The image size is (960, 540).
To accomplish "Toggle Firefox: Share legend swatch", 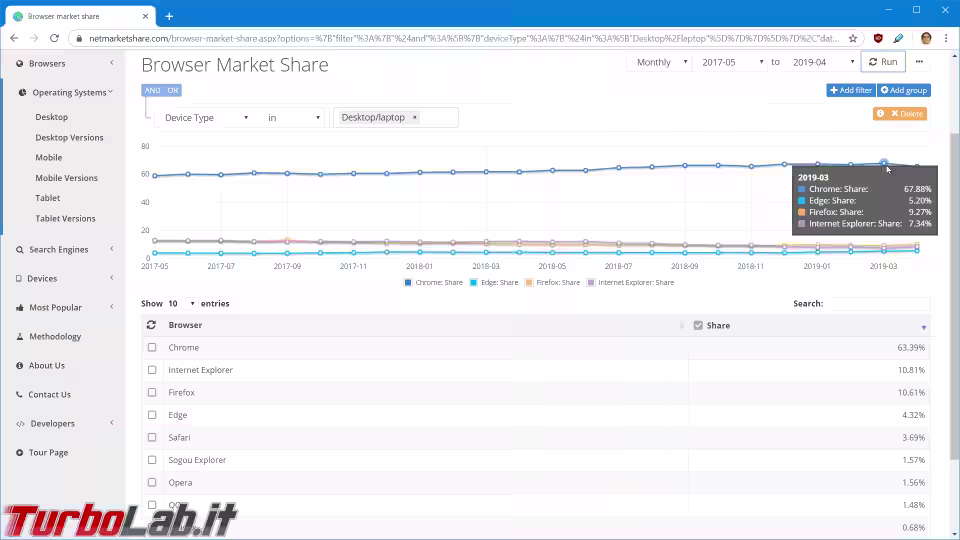I will (529, 283).
